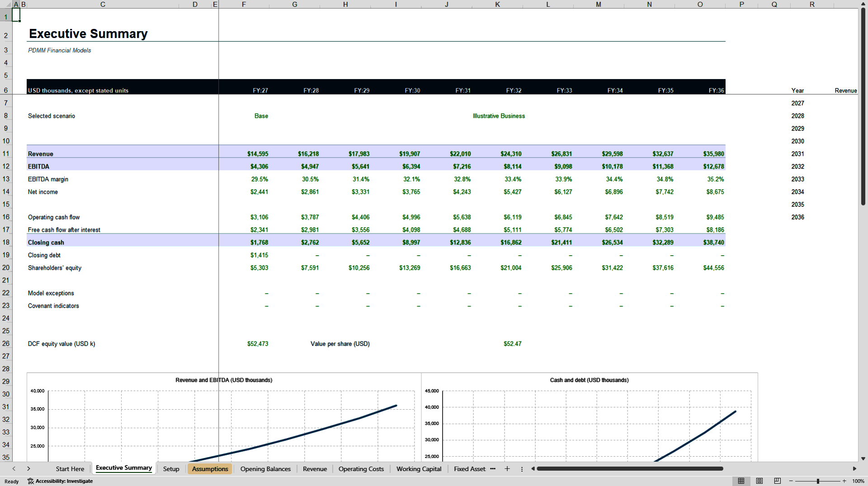Viewport: 868px width, 486px height.
Task: Select column K header
Action: (497, 4)
